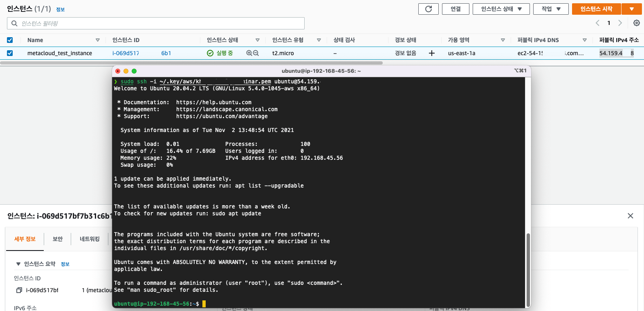Click the Instance ID column header
This screenshot has height=311, width=644.
point(126,40)
